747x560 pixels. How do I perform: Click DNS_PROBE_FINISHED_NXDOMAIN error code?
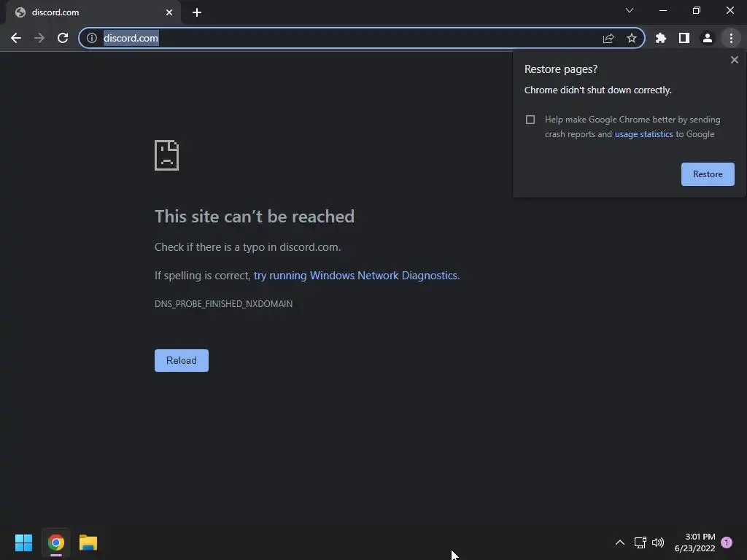(x=223, y=304)
